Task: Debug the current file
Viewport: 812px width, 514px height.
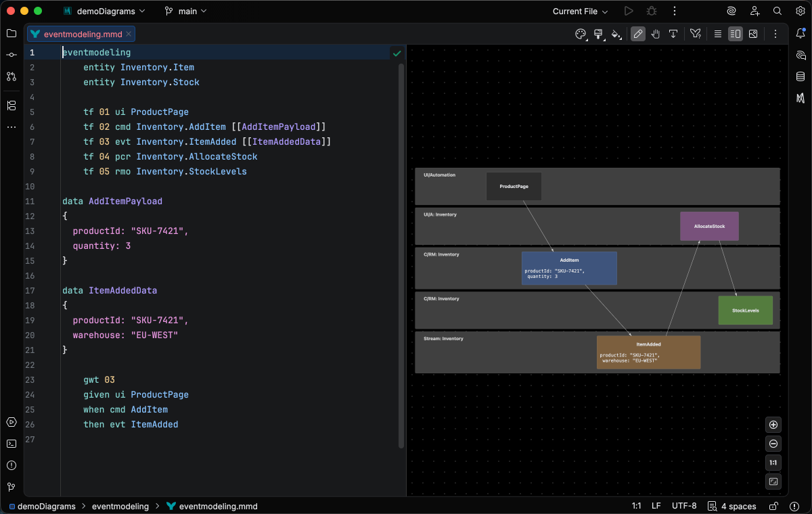Action: 652,11
